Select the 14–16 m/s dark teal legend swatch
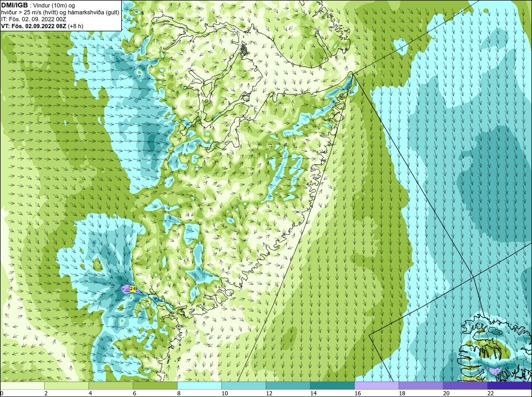The width and height of the screenshot is (532, 397). tap(332, 385)
